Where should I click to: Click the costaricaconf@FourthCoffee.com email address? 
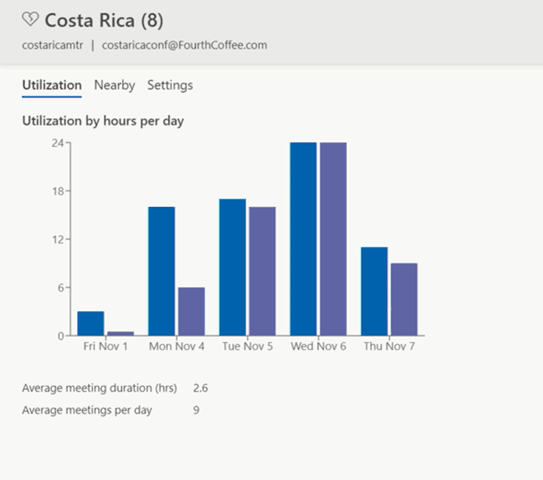[184, 45]
